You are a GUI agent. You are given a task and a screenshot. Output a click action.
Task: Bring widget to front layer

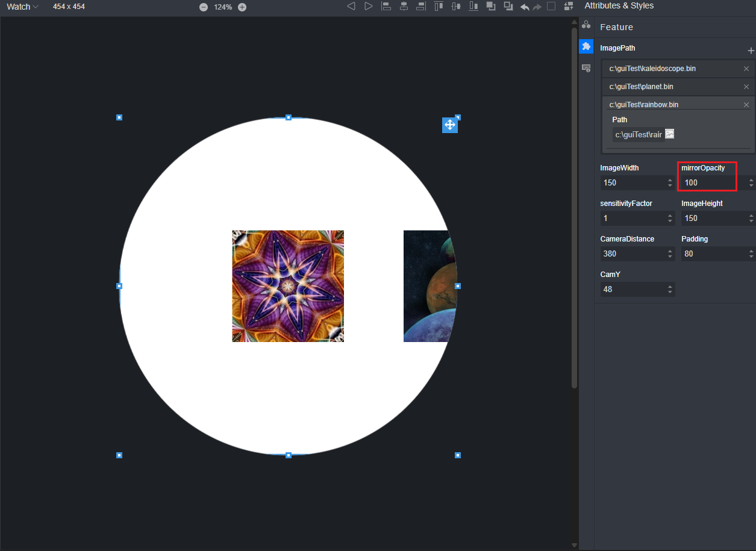pyautogui.click(x=491, y=7)
